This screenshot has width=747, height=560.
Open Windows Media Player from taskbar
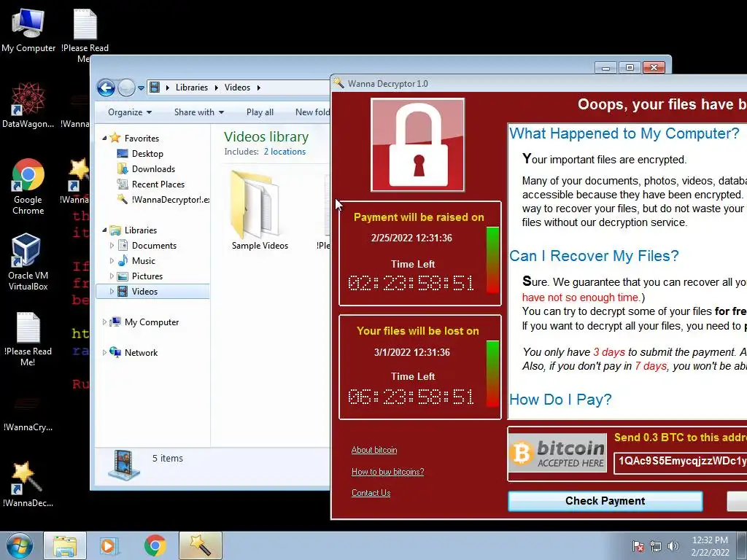(x=108, y=545)
